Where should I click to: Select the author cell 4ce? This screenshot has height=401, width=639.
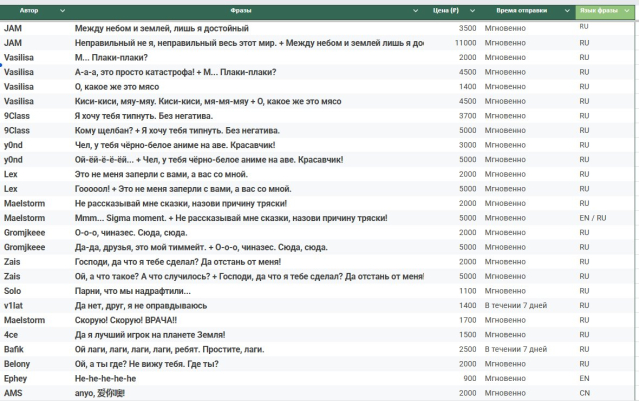[11, 335]
